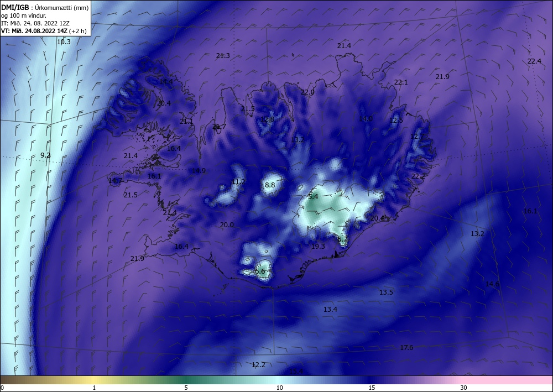
Task: Click the map value '20.0'
Action: pos(227,225)
